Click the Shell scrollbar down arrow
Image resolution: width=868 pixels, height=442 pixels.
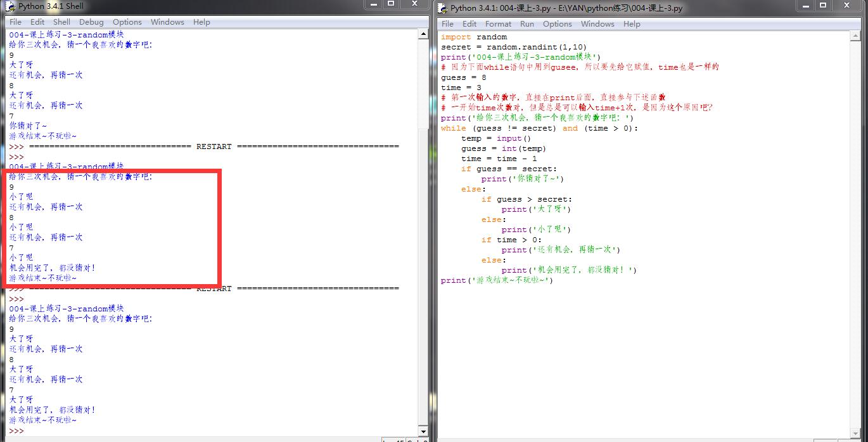pyautogui.click(x=423, y=431)
